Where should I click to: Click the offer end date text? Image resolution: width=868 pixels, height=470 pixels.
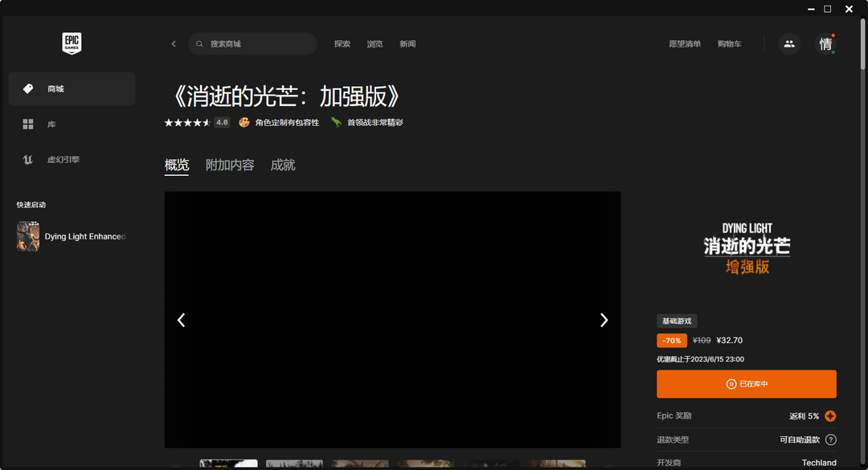tap(700, 359)
